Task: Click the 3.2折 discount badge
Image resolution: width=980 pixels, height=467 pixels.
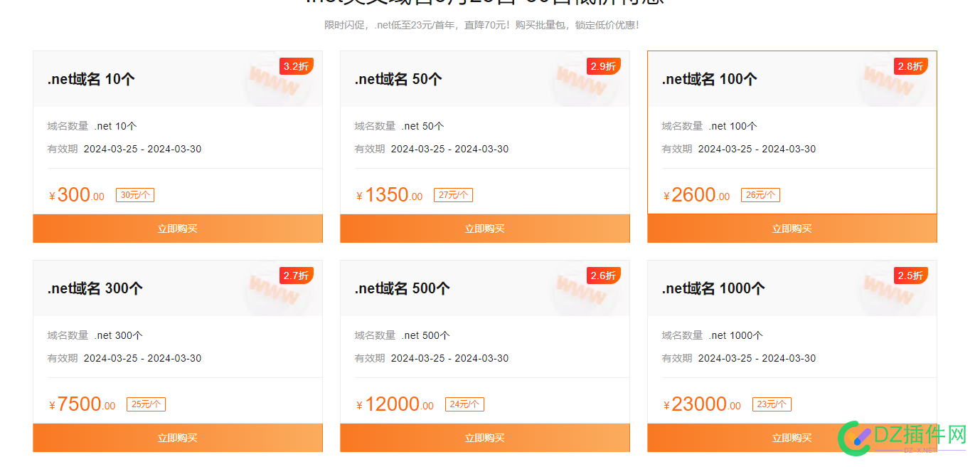Action: [x=296, y=66]
